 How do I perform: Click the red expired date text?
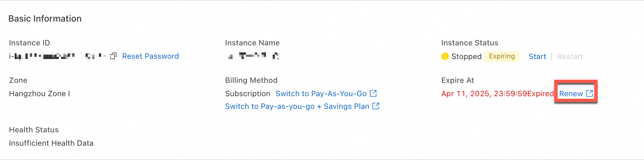tap(498, 94)
